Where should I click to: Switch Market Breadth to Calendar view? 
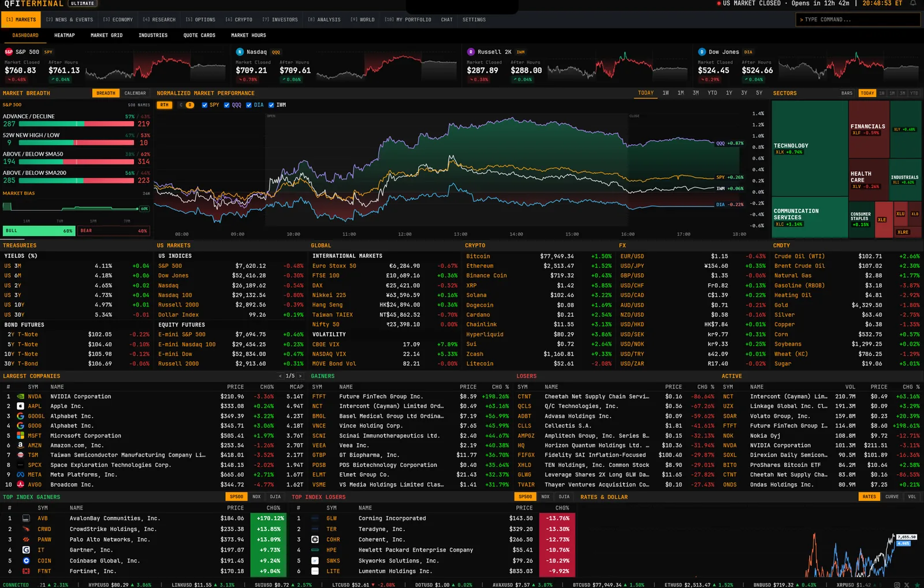(135, 93)
